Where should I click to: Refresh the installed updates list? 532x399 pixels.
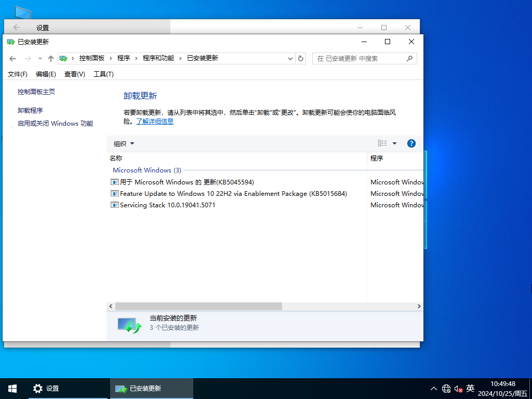(x=301, y=58)
